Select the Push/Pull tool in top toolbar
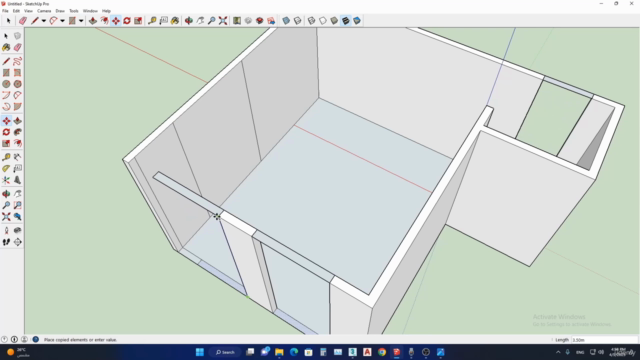The width and height of the screenshot is (640, 360). pyautogui.click(x=93, y=20)
